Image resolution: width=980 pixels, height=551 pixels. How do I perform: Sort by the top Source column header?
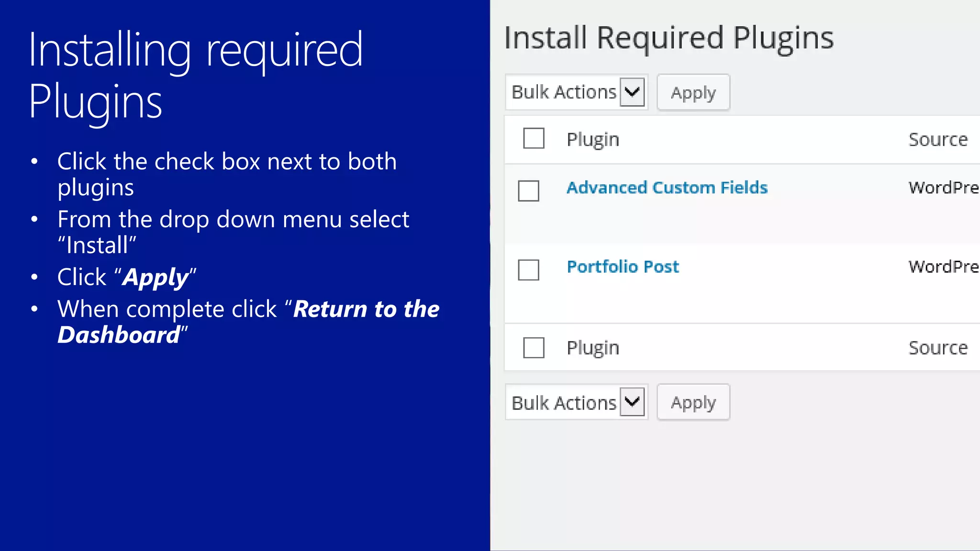pos(937,140)
